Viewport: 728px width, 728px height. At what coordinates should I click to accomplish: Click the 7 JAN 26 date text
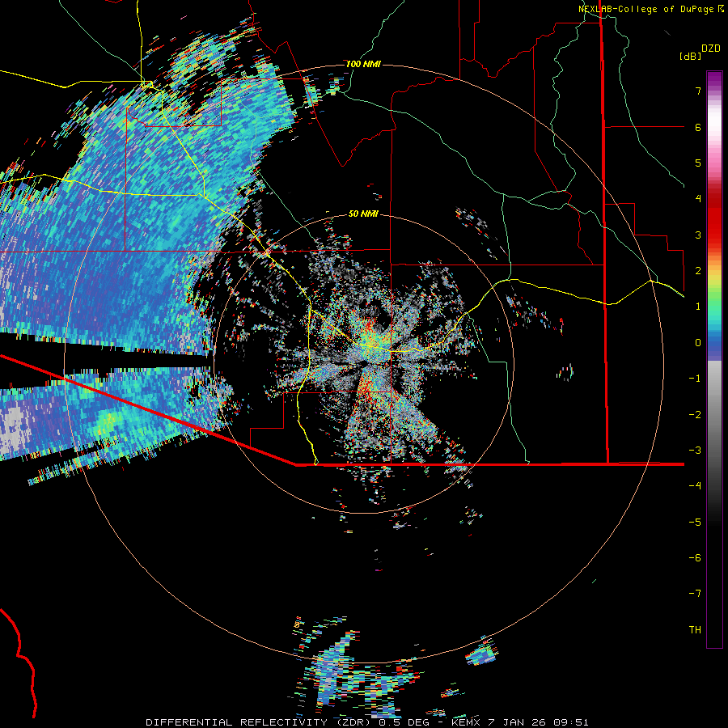pyautogui.click(x=516, y=722)
